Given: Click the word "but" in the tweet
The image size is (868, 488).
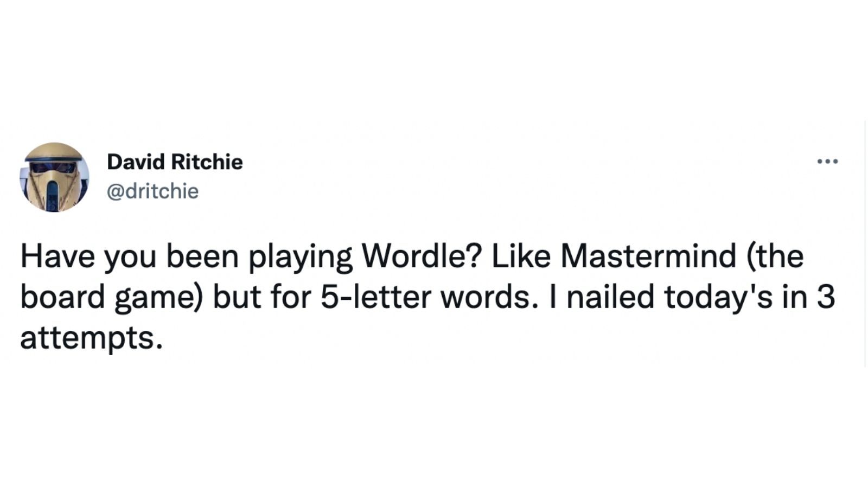Looking at the screenshot, I should pos(234,297).
